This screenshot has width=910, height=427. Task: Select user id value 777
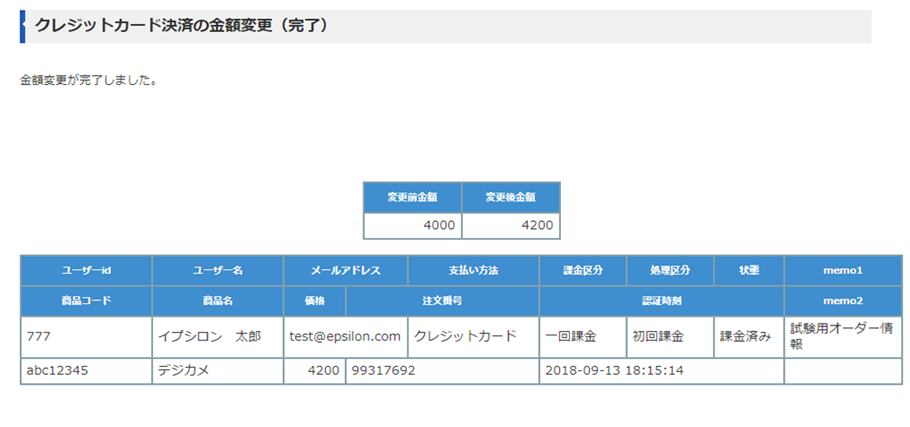pos(38,337)
